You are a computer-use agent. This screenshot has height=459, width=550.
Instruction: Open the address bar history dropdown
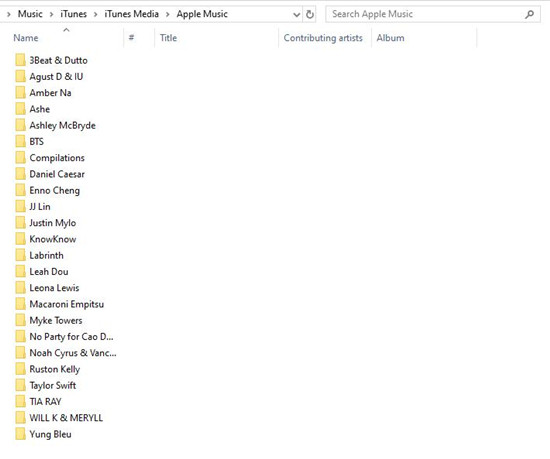pos(296,14)
